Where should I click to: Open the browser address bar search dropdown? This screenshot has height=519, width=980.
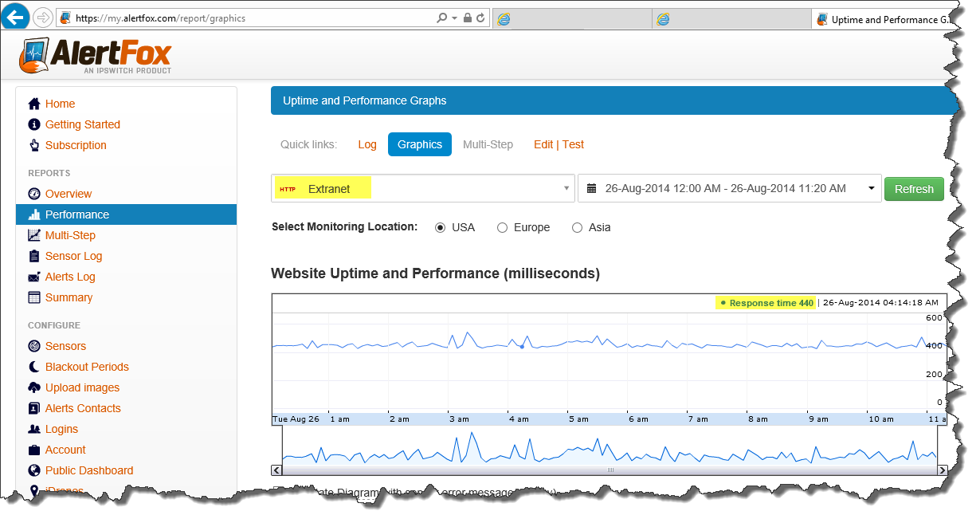pos(454,18)
